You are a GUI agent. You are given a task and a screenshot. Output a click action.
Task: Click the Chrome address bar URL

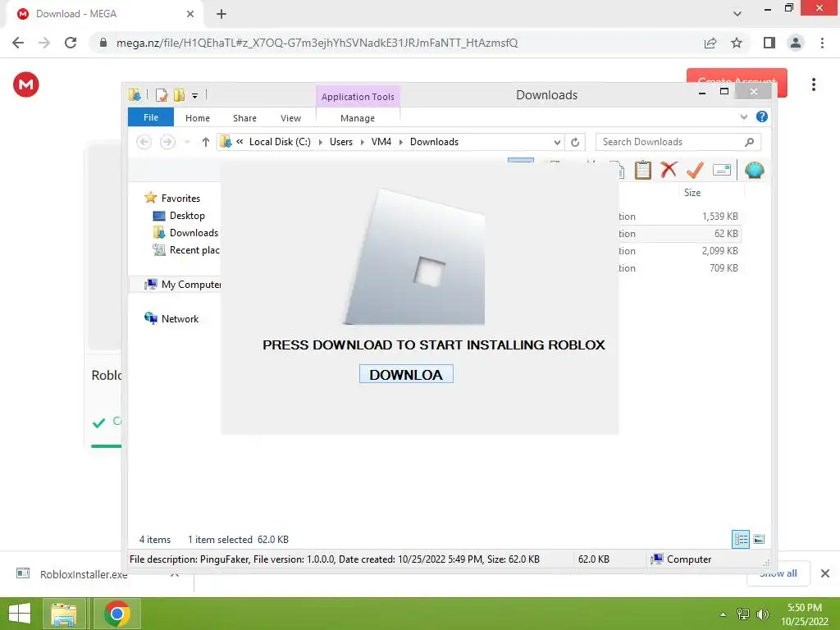[317, 43]
